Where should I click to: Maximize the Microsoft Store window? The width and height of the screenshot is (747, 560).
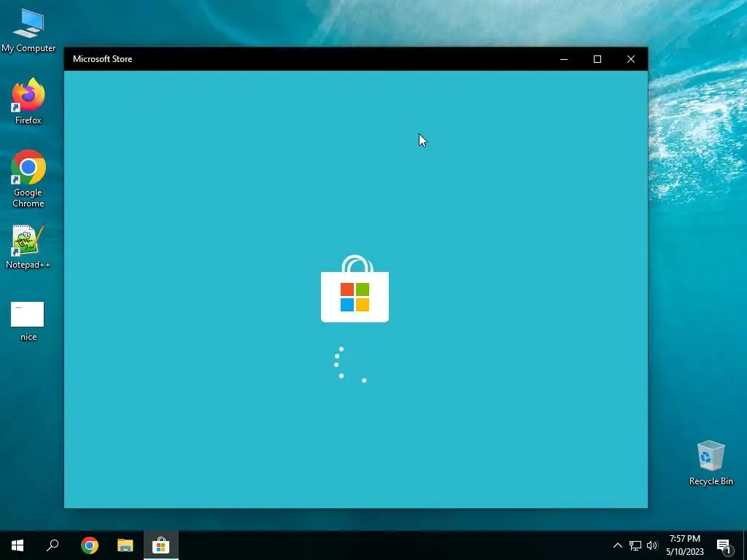pyautogui.click(x=597, y=59)
